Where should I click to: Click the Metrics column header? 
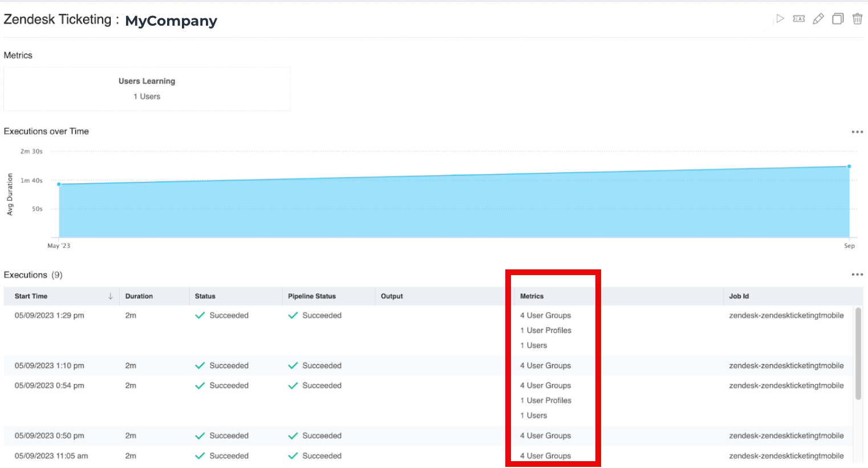(x=532, y=296)
